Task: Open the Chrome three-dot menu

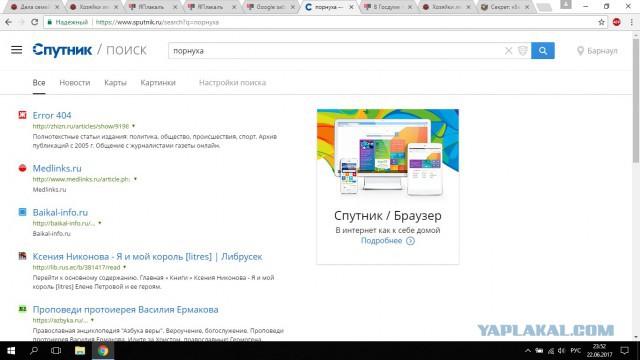Action: (x=632, y=22)
